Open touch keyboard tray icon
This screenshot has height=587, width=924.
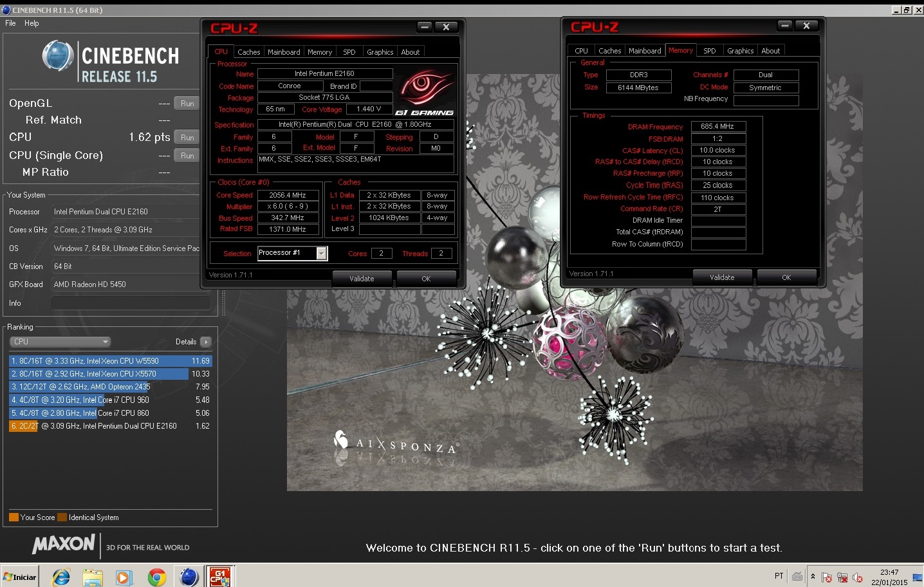(797, 577)
